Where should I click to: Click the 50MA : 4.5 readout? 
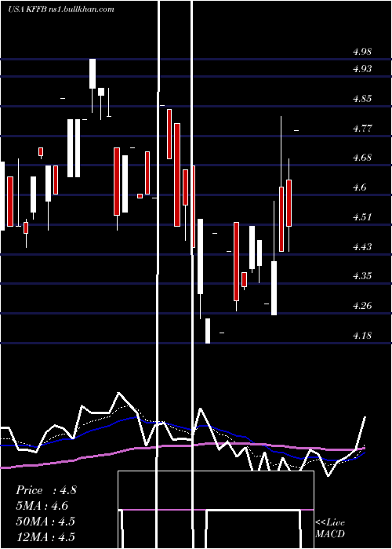click(x=45, y=522)
